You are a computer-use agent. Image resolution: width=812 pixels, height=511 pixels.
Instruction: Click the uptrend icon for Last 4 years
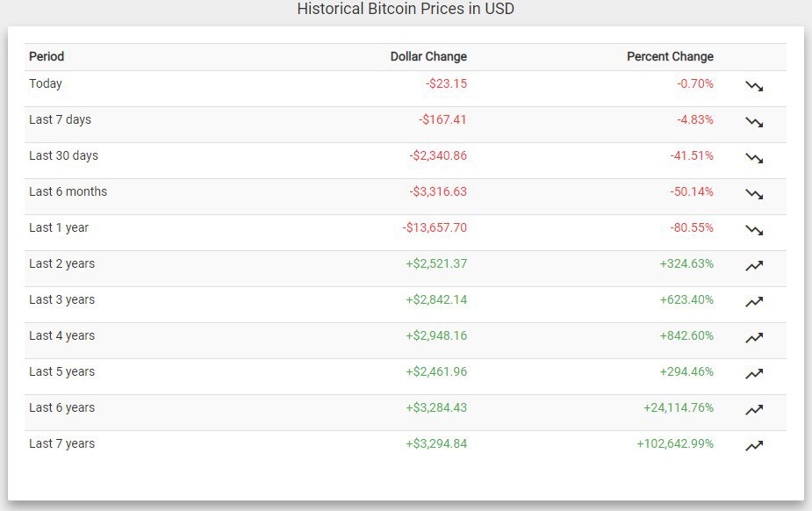pyautogui.click(x=754, y=337)
